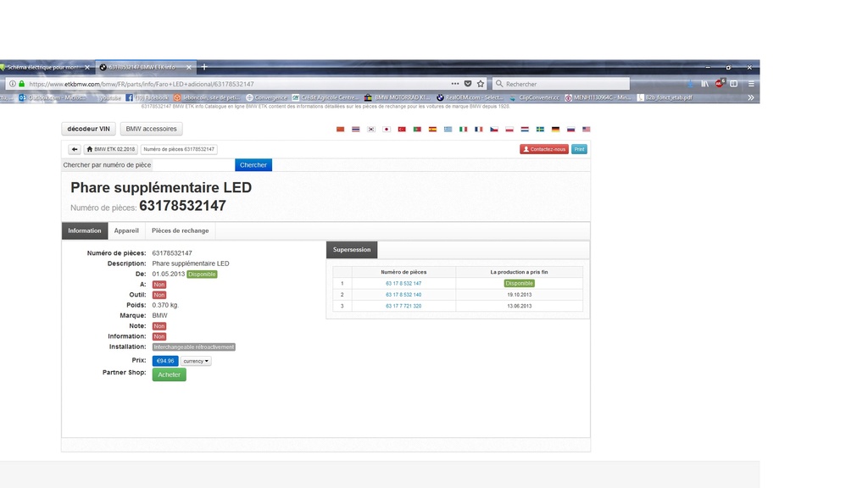The height and width of the screenshot is (488, 868).
Task: Show more bookmarks chevron
Action: click(751, 97)
